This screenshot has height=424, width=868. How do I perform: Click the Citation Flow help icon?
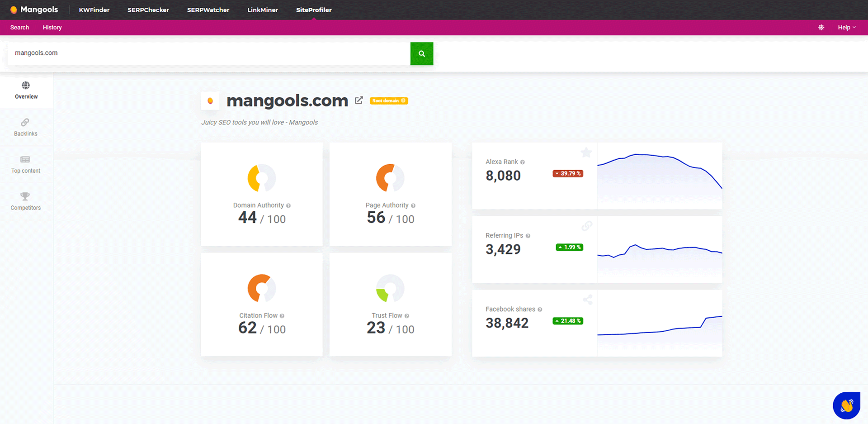tap(282, 316)
